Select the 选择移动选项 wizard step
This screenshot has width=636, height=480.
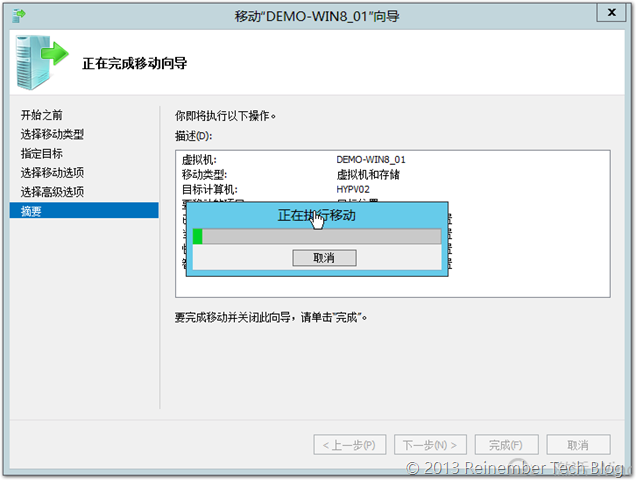tap(52, 172)
